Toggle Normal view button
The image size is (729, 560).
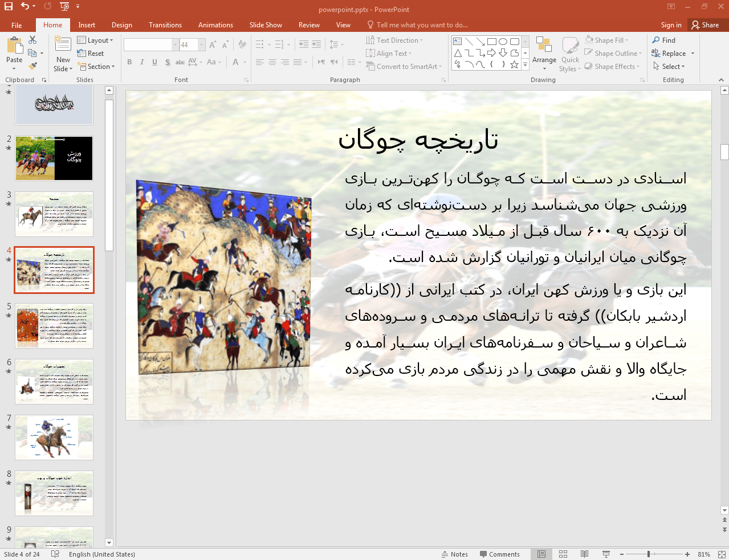point(541,554)
